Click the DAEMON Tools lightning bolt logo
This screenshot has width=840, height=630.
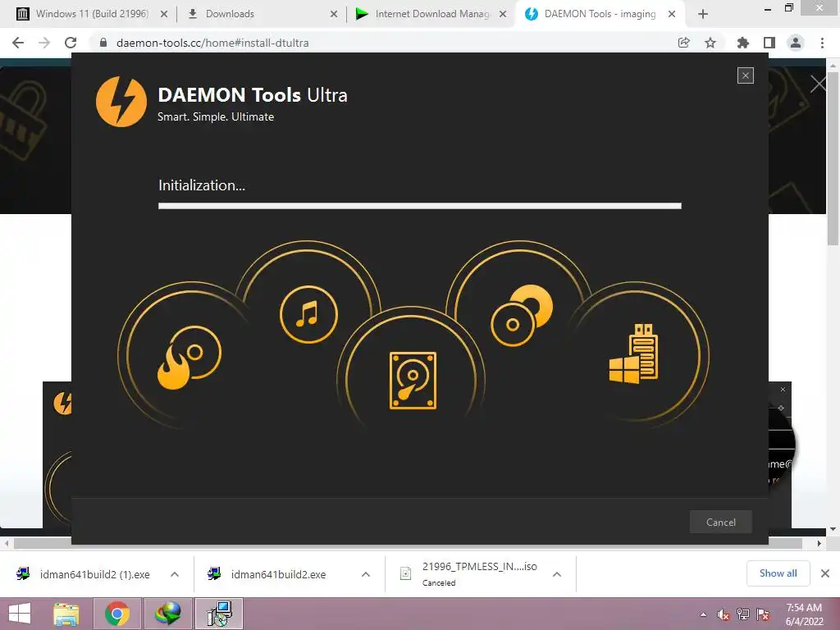tap(121, 102)
